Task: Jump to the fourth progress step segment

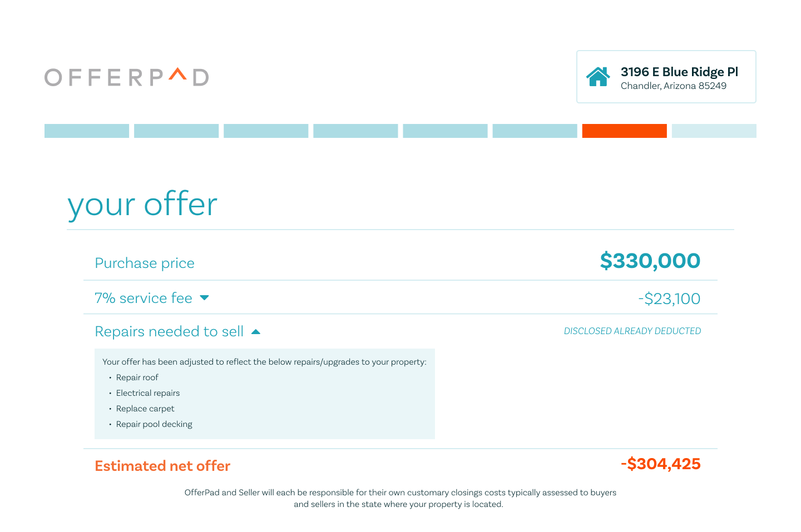Action: point(355,131)
